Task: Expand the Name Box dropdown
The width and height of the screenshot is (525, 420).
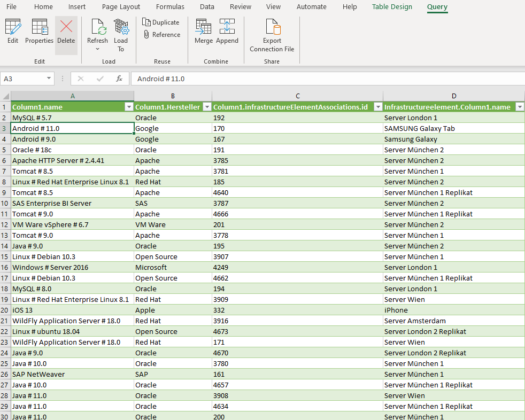Action: coord(49,79)
